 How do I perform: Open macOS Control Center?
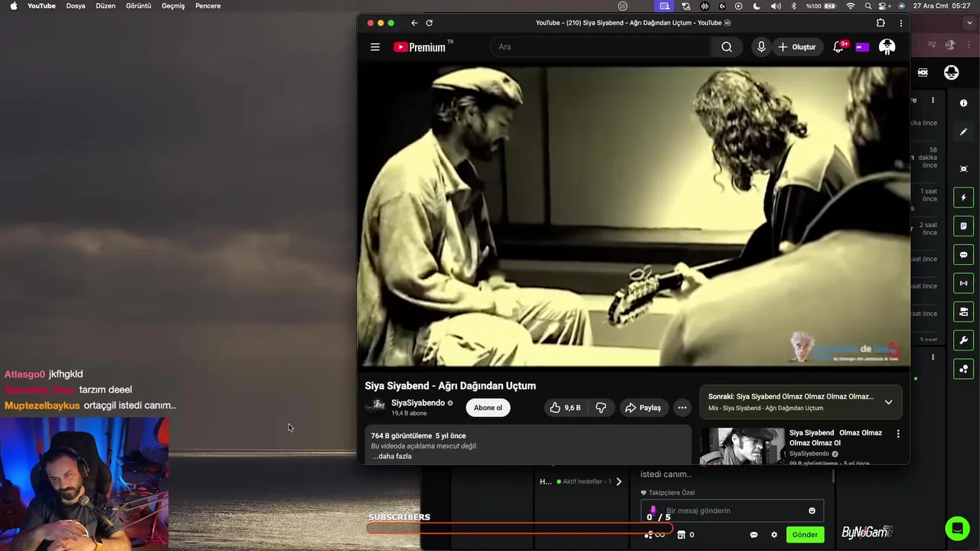coord(885,6)
